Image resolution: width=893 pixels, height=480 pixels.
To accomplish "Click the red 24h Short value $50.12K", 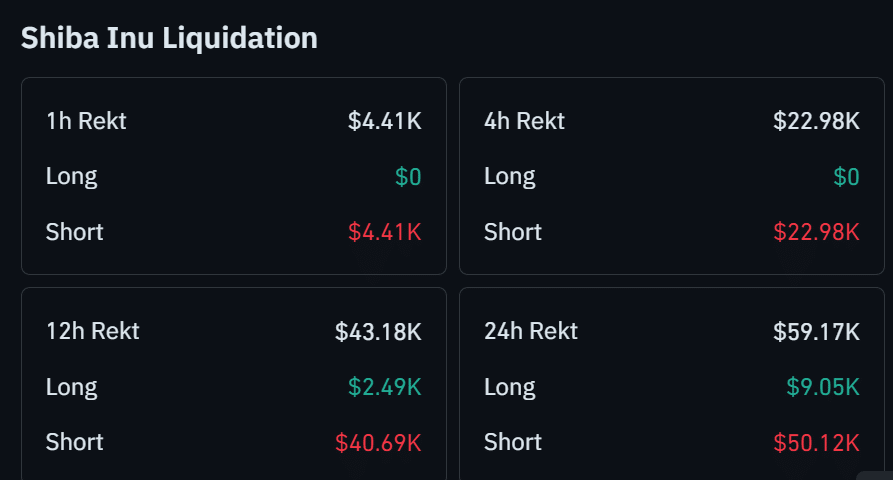I will 816,442.
